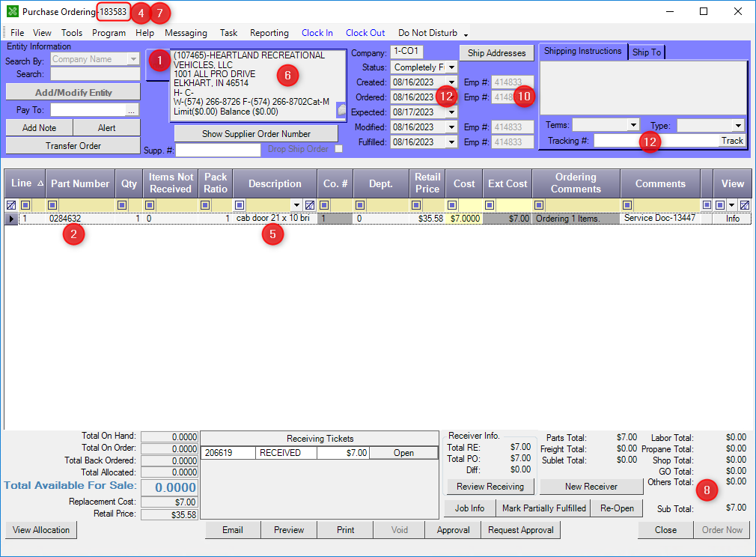Open the Part Number column filter icon
The height and width of the screenshot is (557, 756).
(x=52, y=205)
